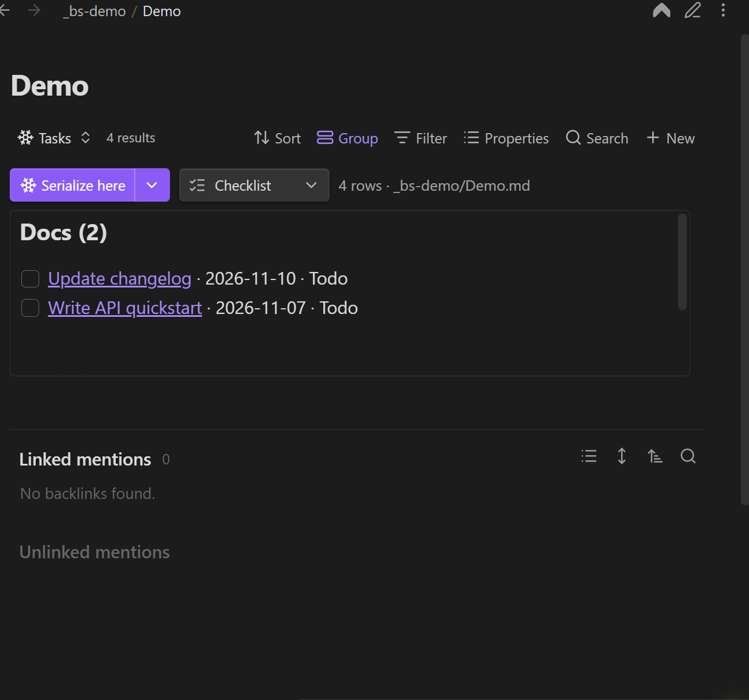Change backlinks sort order icon
The height and width of the screenshot is (700, 749).
655,456
